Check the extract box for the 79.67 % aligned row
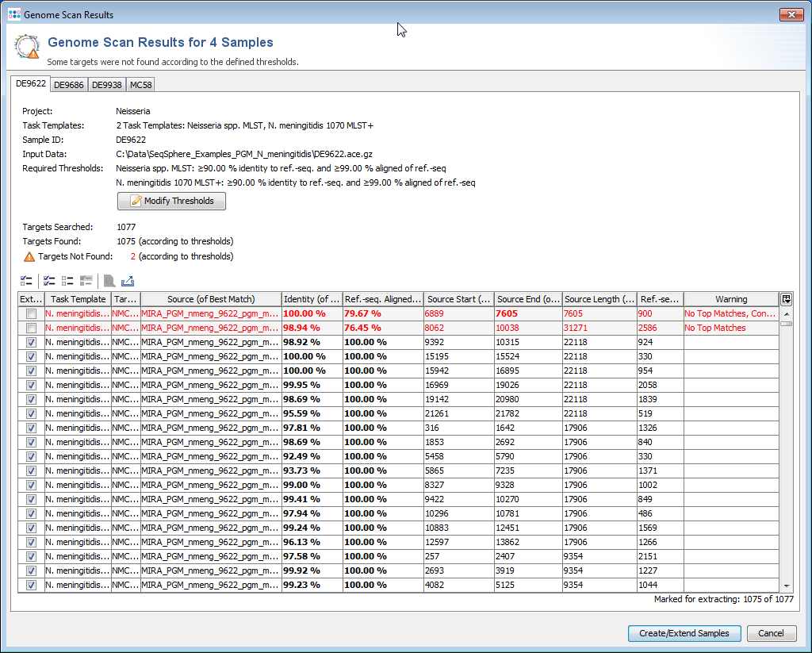Image resolution: width=812 pixels, height=653 pixels. coord(31,313)
